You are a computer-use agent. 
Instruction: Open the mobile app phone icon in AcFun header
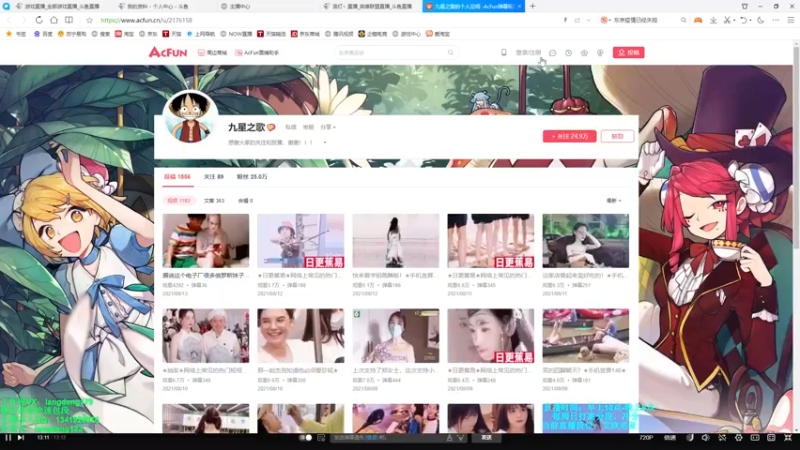pos(504,53)
